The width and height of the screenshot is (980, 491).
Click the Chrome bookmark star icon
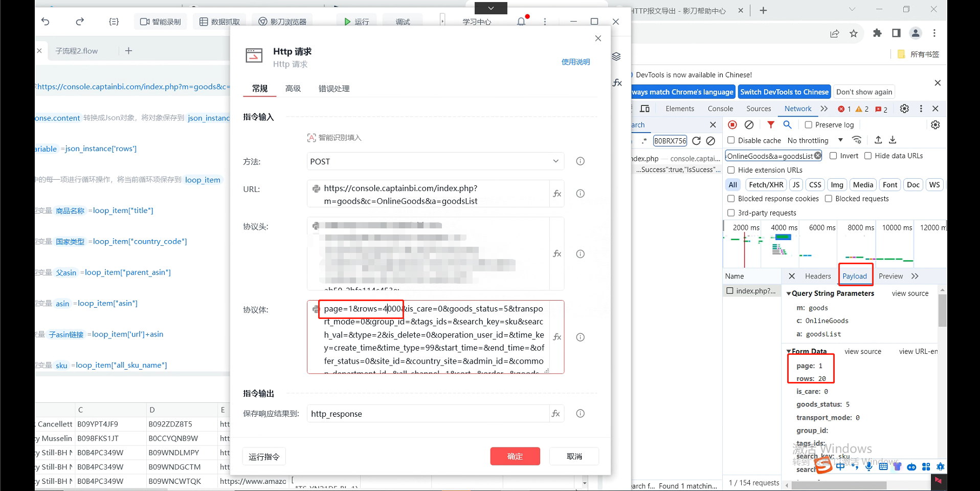(854, 33)
